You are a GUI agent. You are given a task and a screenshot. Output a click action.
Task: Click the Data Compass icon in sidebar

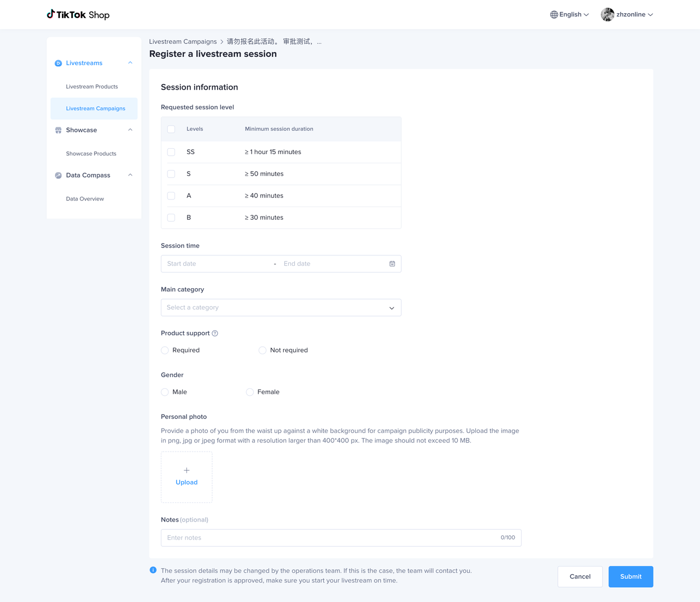tap(59, 176)
